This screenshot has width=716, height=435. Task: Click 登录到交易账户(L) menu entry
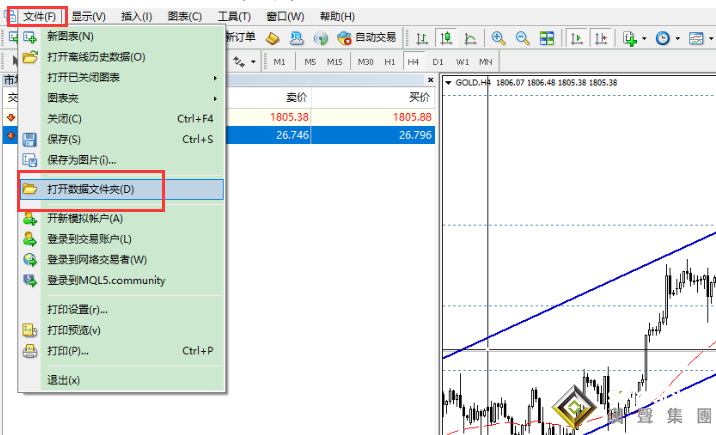[121, 239]
